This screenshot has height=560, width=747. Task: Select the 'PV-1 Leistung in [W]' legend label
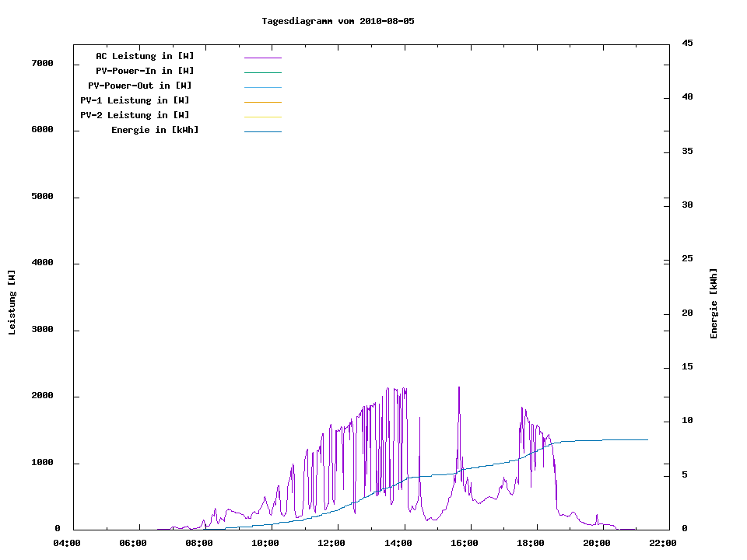135,100
